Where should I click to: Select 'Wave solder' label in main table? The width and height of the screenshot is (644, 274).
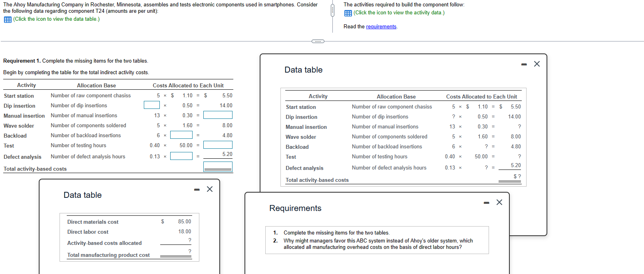[19, 126]
